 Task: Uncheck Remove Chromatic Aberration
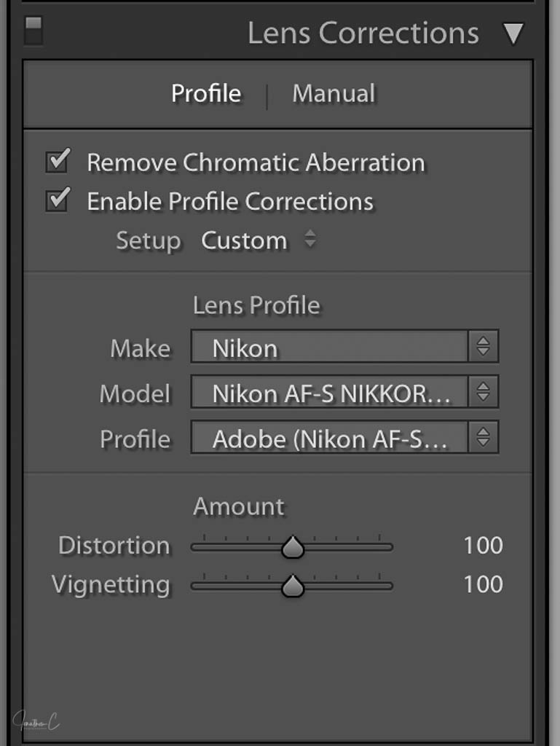pos(58,162)
